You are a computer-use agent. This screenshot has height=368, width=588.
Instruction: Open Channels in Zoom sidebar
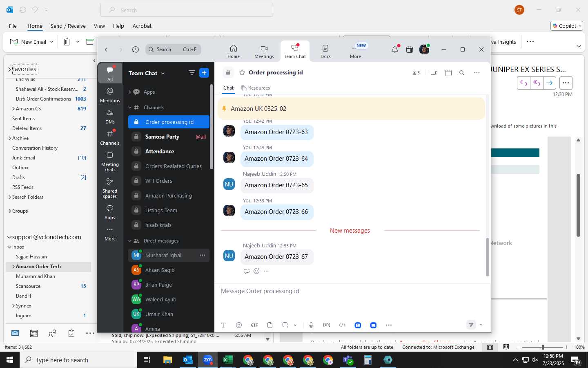coord(110,137)
